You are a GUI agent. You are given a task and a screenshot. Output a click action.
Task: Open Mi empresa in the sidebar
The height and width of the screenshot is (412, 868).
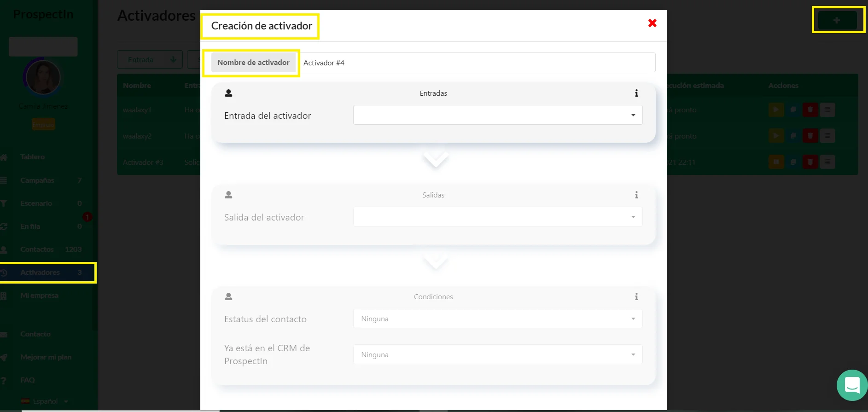tap(39, 296)
